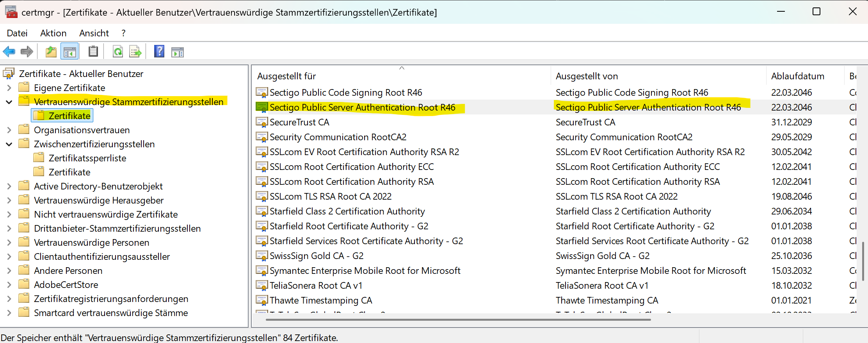Screen dimensions: 868x343
Task: Open the Aktion menu
Action: coord(53,33)
